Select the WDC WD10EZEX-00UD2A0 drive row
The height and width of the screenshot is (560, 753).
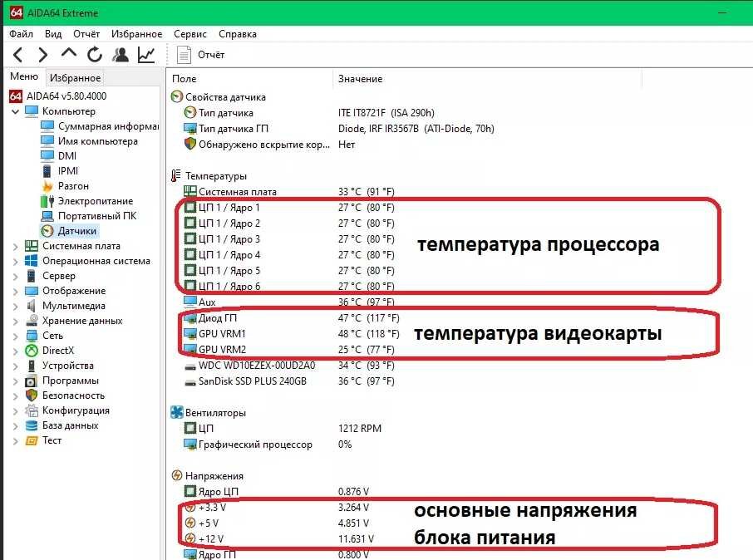click(289, 365)
